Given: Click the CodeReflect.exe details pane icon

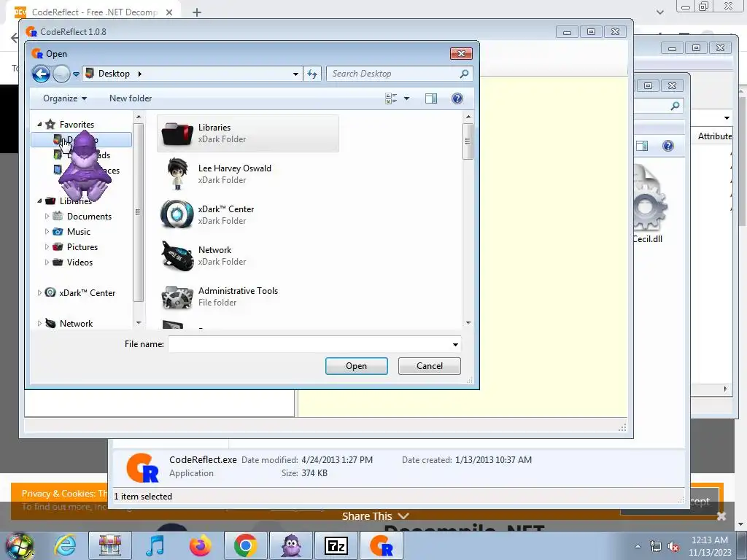Looking at the screenshot, I should pyautogui.click(x=142, y=467).
